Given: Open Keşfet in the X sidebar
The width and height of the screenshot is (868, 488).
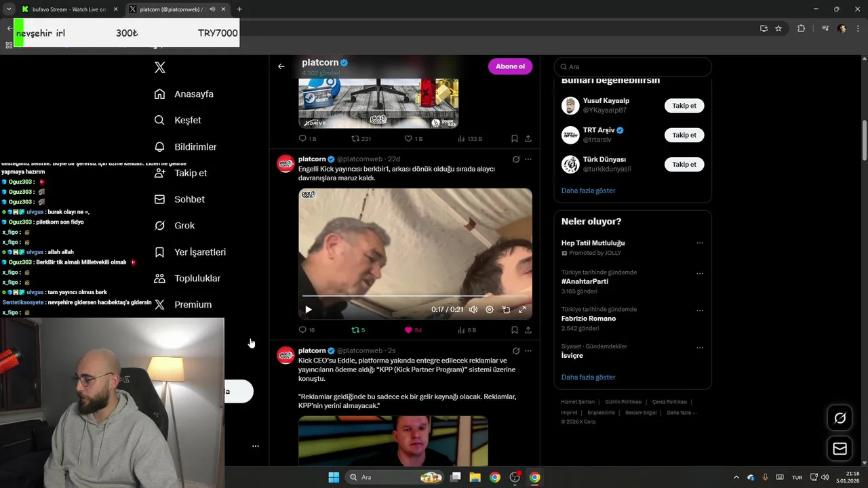Looking at the screenshot, I should click(x=178, y=120).
